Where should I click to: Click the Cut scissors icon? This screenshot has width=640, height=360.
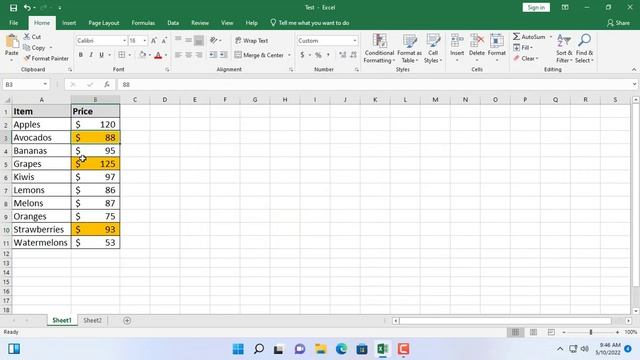27,37
